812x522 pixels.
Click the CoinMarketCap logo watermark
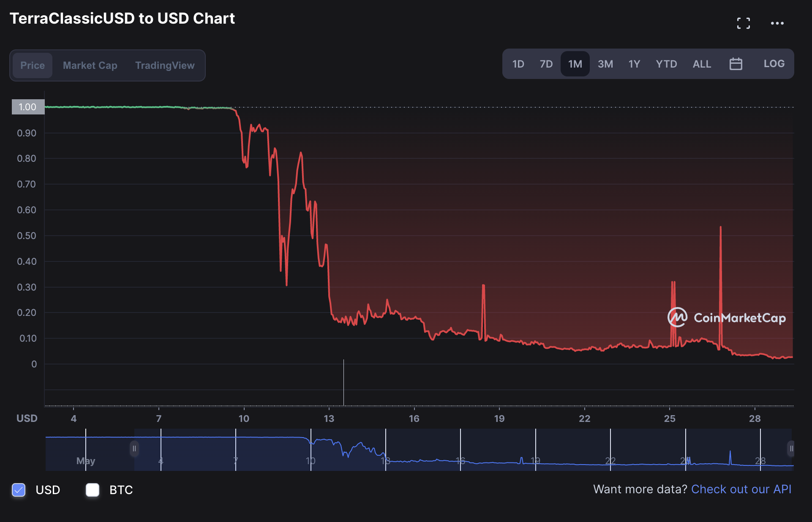(x=727, y=318)
